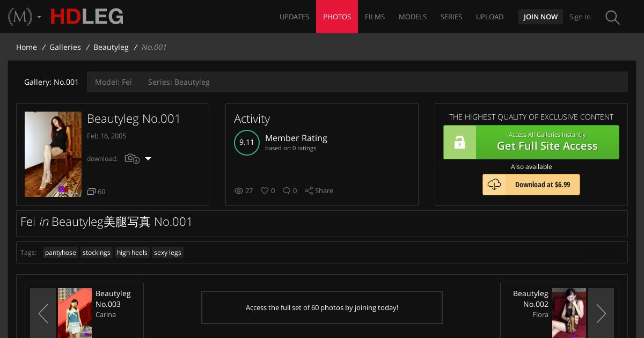This screenshot has width=644, height=338.
Task: Go to next gallery arrow
Action: (601, 313)
